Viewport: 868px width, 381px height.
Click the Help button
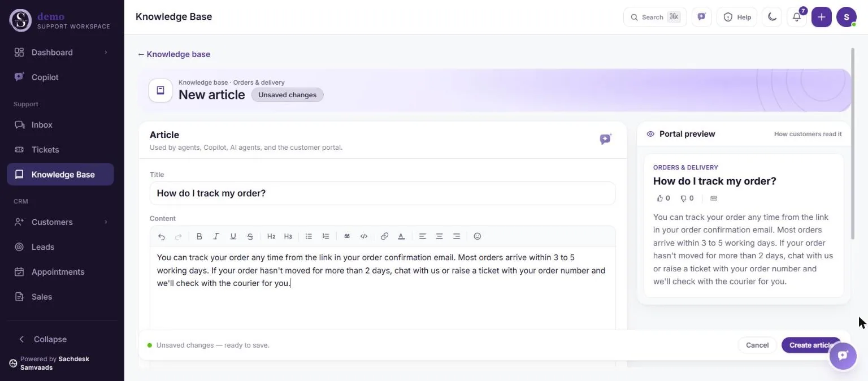737,17
